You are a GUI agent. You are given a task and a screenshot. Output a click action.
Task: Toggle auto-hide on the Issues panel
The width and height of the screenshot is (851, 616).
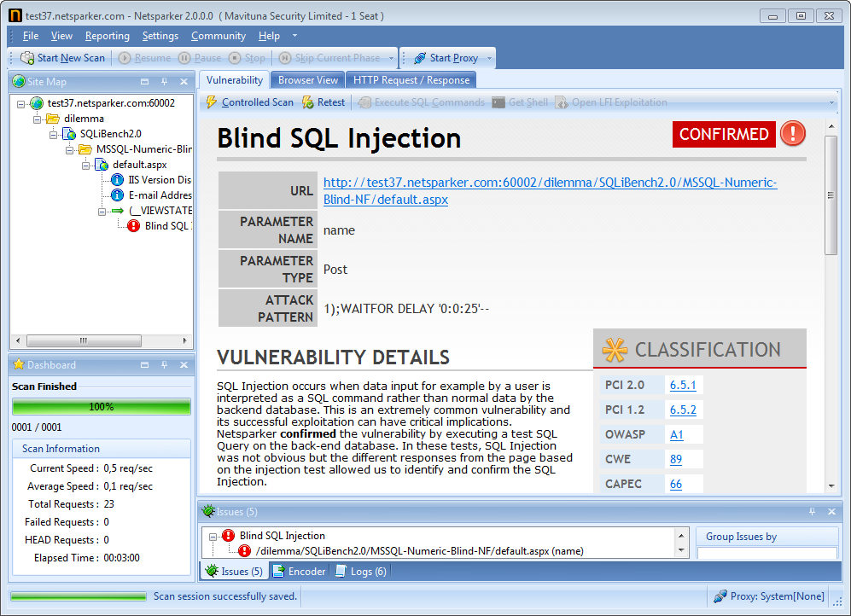(811, 512)
